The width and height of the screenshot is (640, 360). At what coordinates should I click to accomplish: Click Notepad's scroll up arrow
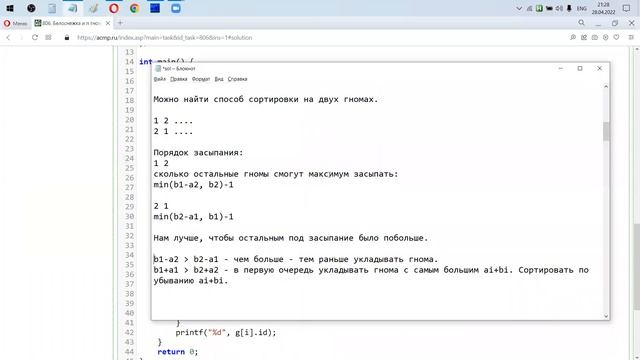point(606,87)
